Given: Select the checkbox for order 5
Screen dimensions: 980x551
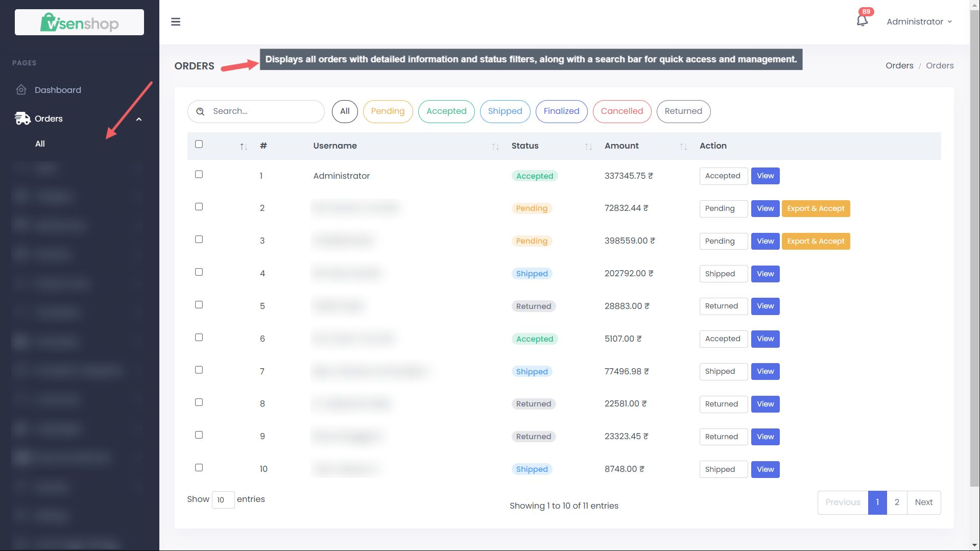Looking at the screenshot, I should [199, 305].
